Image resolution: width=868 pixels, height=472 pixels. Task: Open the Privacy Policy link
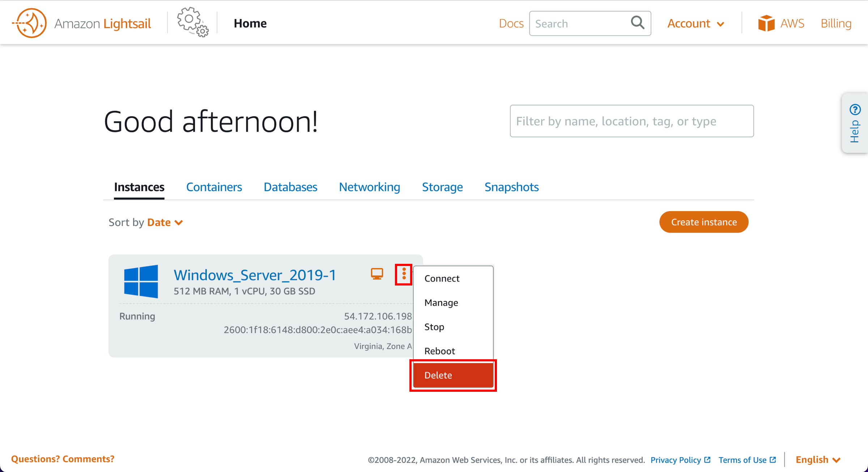tap(676, 460)
